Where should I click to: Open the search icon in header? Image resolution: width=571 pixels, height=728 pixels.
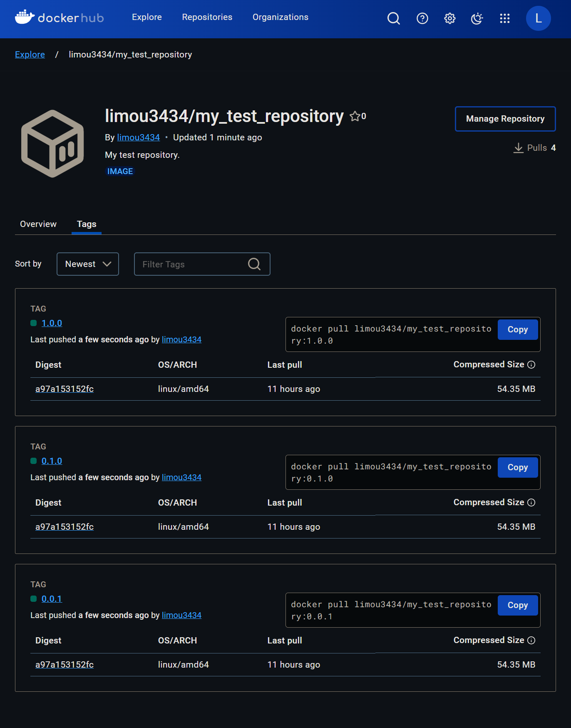point(393,18)
